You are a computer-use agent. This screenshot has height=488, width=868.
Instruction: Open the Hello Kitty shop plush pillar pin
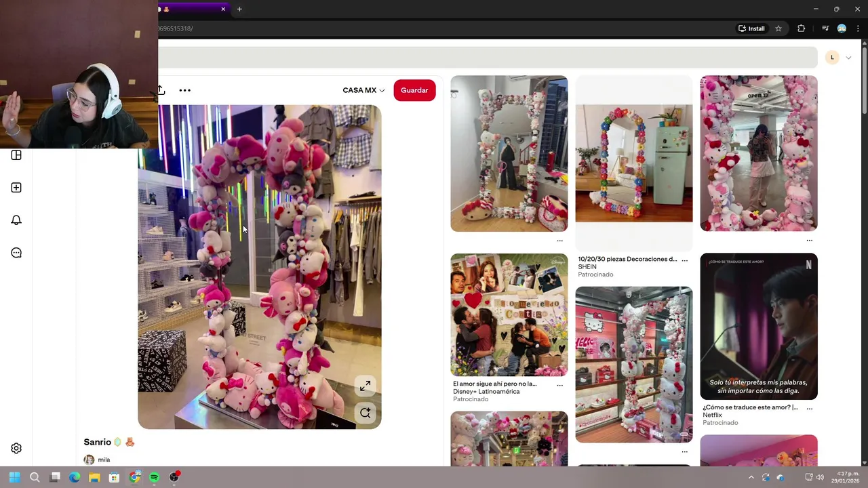point(634,365)
